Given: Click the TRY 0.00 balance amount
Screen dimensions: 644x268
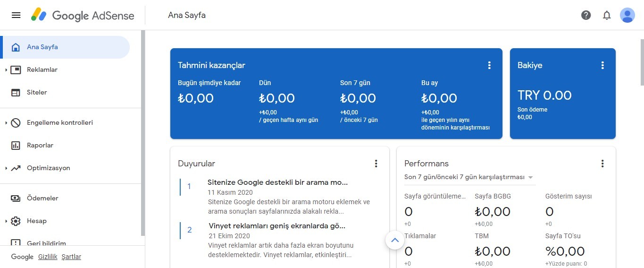Looking at the screenshot, I should point(544,95).
